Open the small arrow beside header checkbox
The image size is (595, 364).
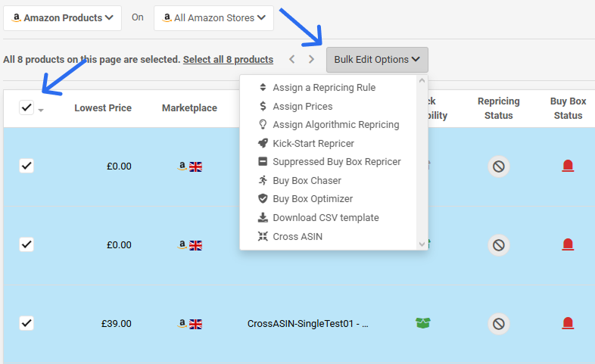tap(41, 110)
